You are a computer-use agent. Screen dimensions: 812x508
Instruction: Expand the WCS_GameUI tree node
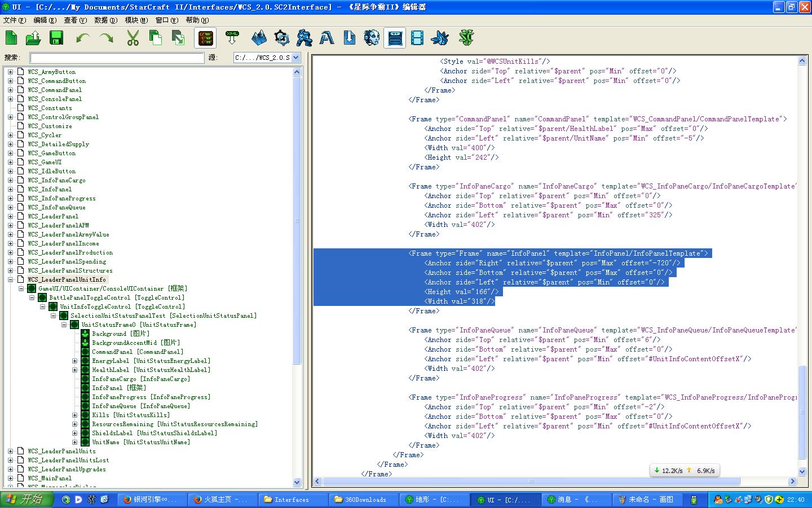[x=10, y=162]
